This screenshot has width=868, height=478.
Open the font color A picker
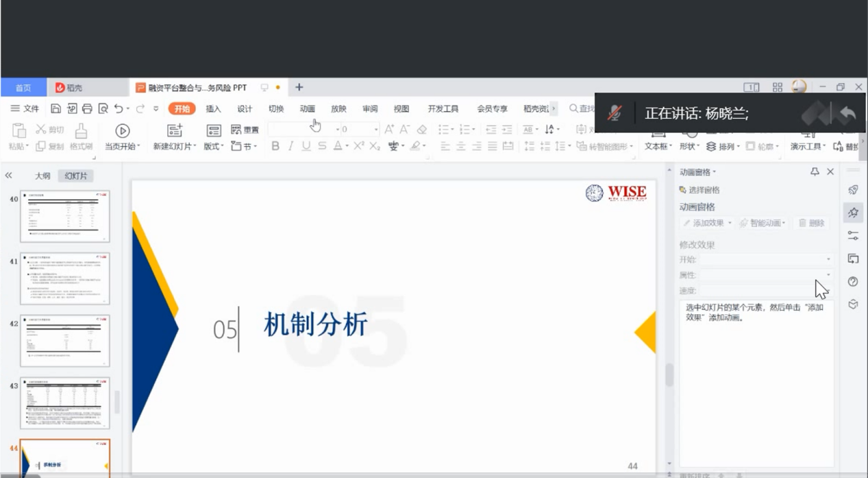[x=338, y=146]
